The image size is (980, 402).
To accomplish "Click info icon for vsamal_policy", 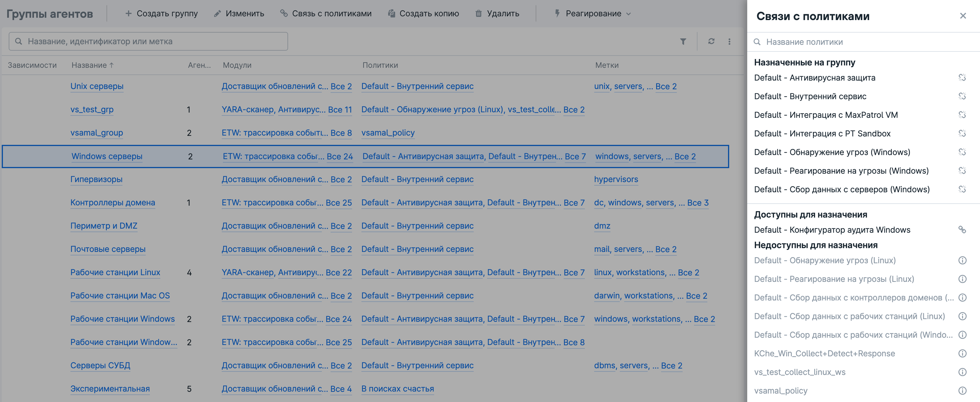I will click(x=962, y=391).
